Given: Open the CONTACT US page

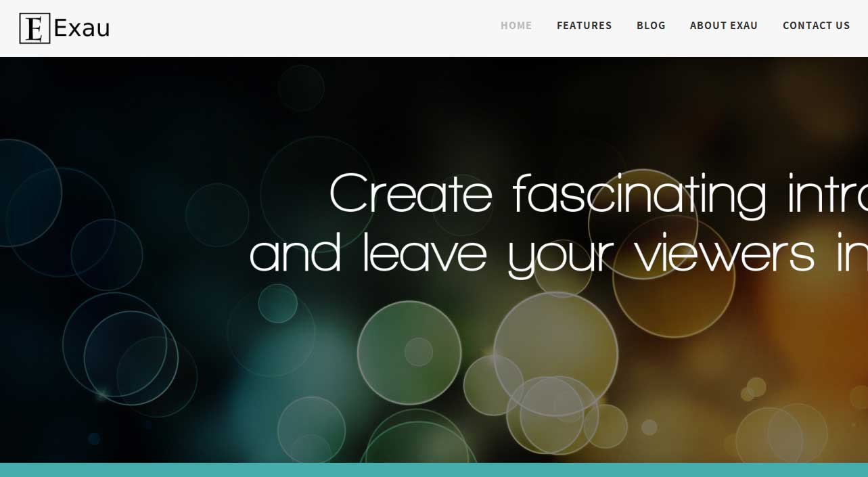Looking at the screenshot, I should (x=816, y=26).
